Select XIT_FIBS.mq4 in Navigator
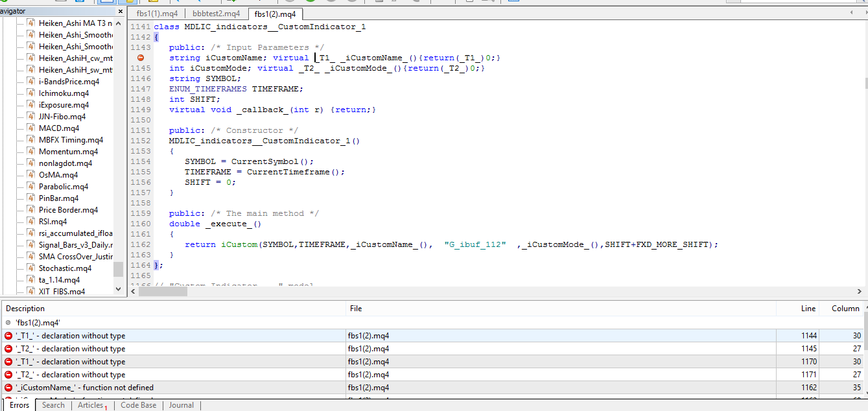This screenshot has width=868, height=411. point(62,292)
